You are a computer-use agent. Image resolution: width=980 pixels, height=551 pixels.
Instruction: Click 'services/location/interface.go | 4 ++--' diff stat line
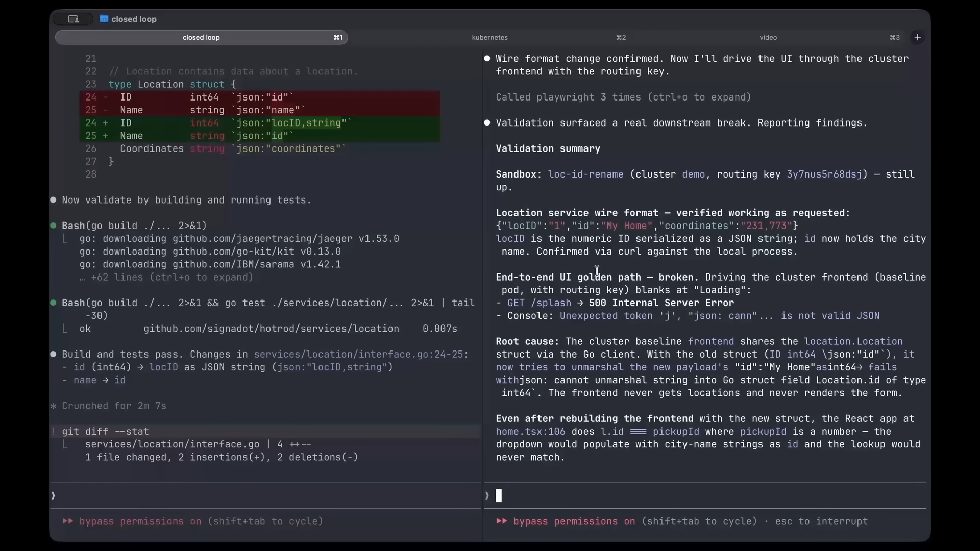[198, 444]
